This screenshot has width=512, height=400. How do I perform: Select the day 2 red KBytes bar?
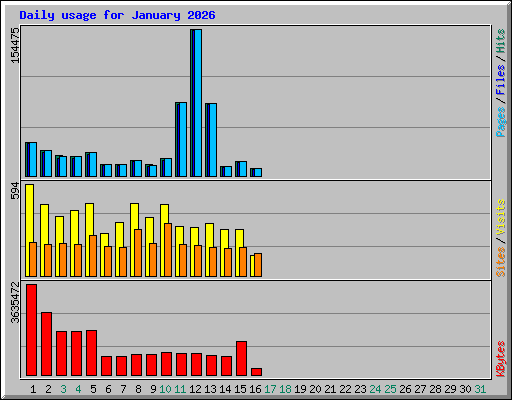tap(46, 344)
